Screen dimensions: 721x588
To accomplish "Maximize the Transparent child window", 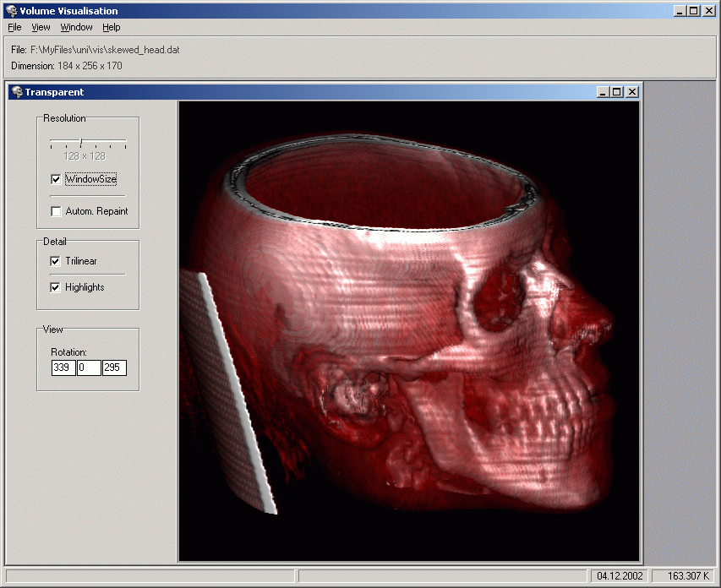I will 617,92.
